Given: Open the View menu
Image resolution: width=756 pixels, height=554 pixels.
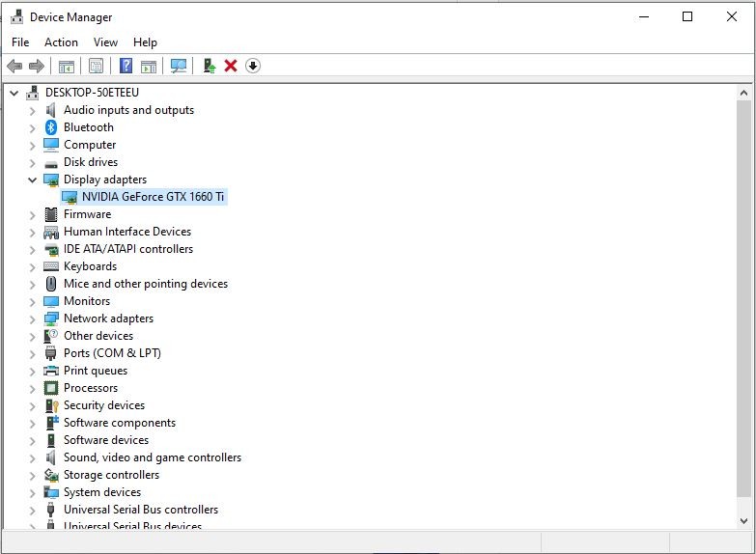Looking at the screenshot, I should coord(105,42).
